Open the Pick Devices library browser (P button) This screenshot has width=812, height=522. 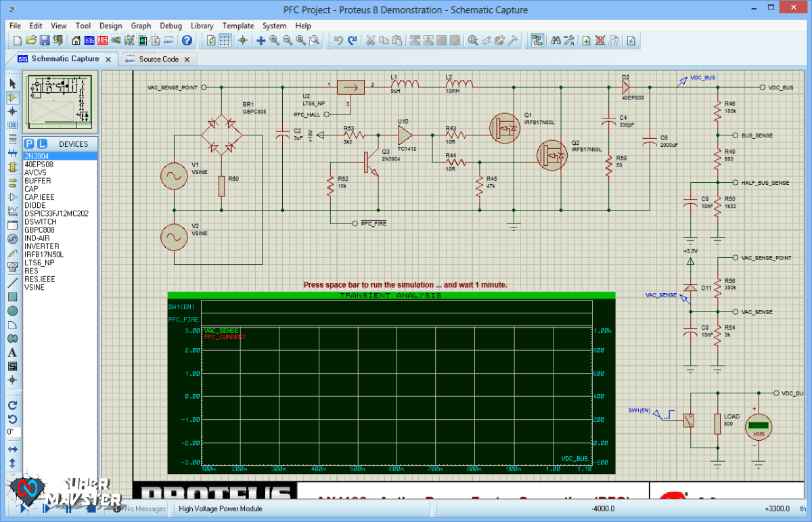(x=28, y=144)
